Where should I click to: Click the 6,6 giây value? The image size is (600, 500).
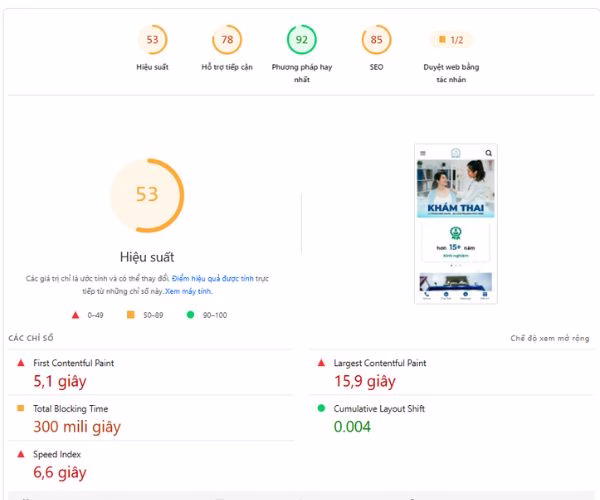click(x=60, y=473)
